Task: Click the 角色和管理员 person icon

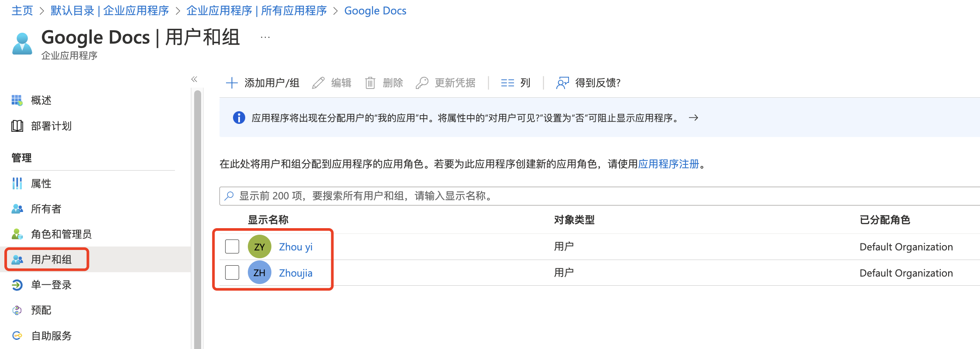Action: 17,234
